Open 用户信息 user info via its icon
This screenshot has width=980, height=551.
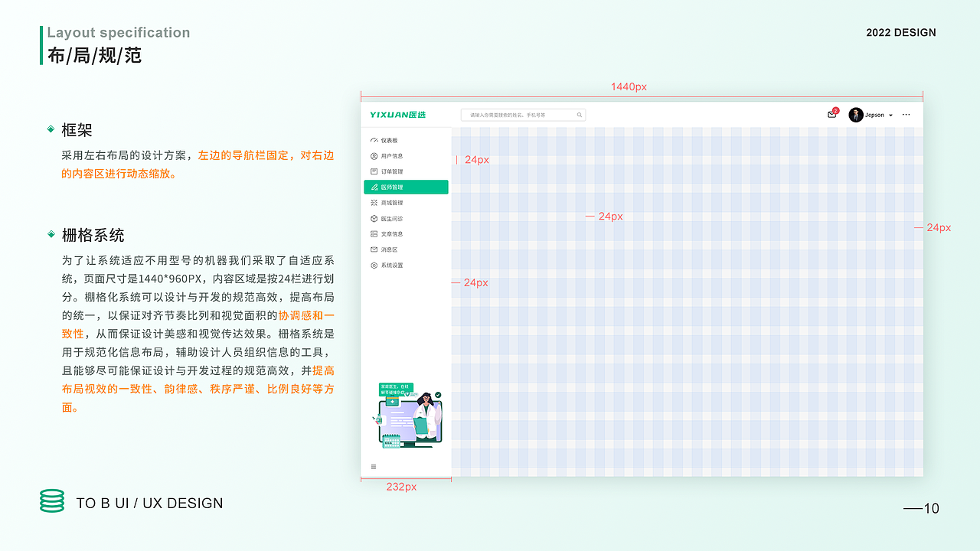coord(373,155)
